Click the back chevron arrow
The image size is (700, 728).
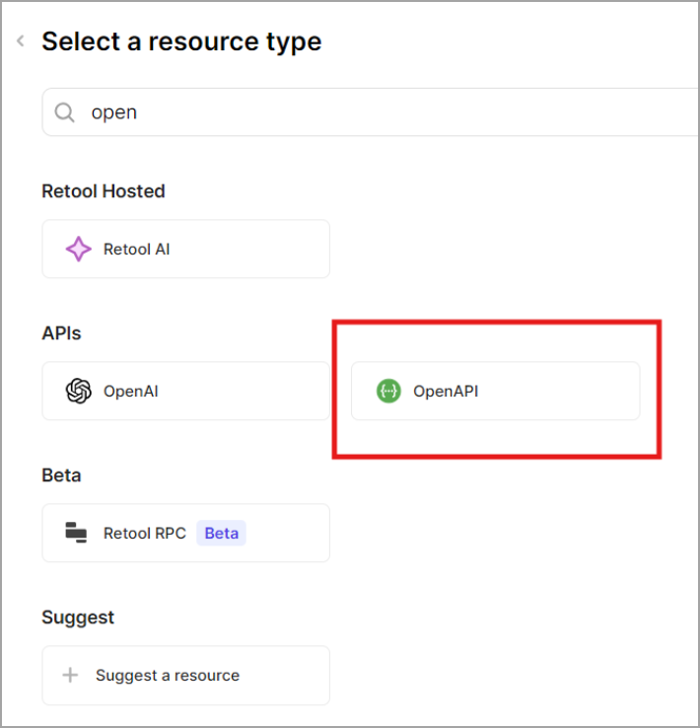[20, 41]
